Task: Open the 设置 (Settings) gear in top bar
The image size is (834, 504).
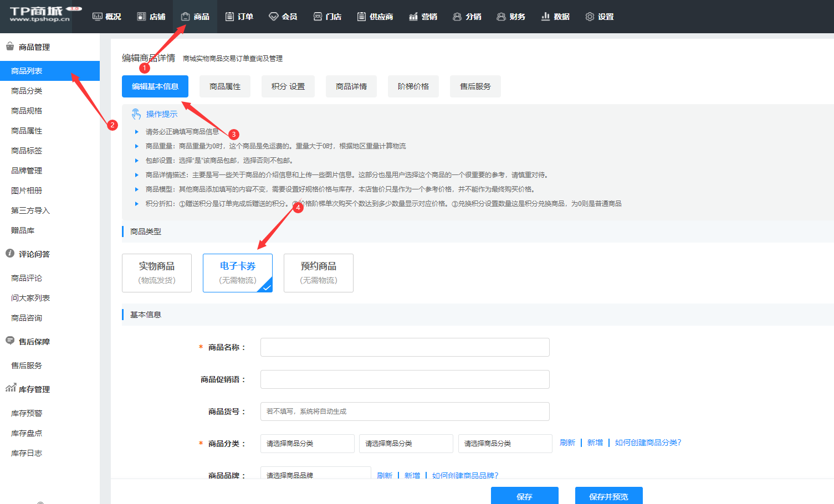Action: [x=599, y=16]
